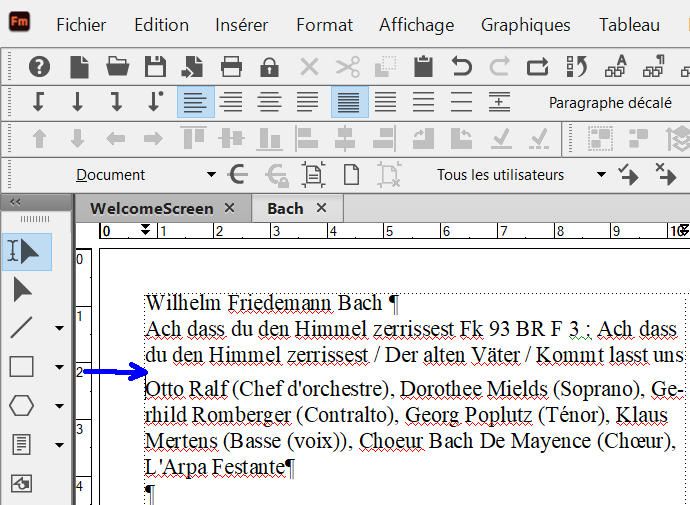Toggle justified text alignment
This screenshot has height=505, width=690.
pos(307,102)
